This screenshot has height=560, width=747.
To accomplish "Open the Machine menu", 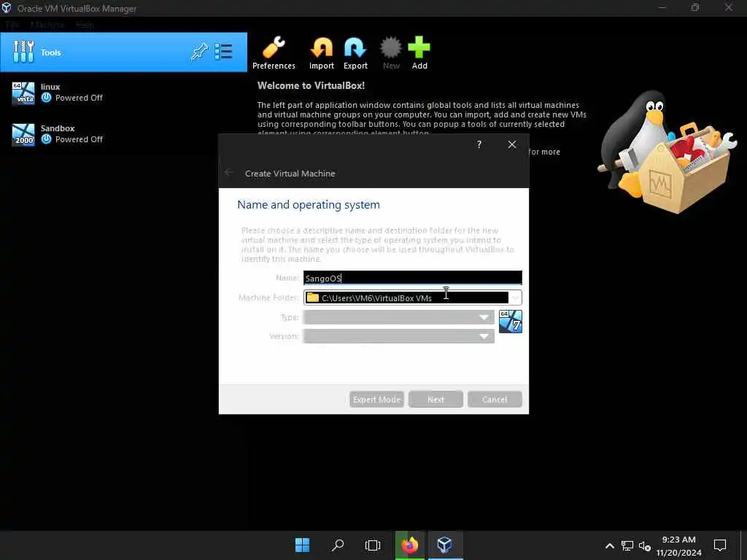I will [x=47, y=25].
